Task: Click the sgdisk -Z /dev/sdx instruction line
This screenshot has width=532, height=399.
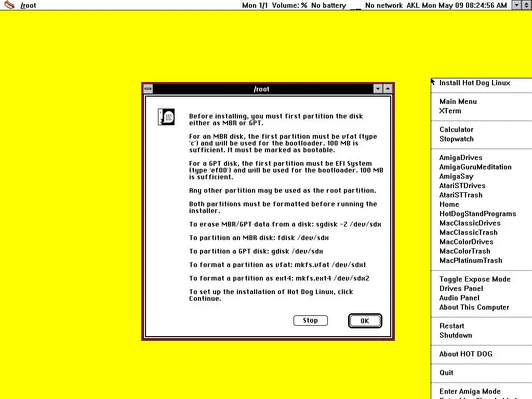Action: 285,224
